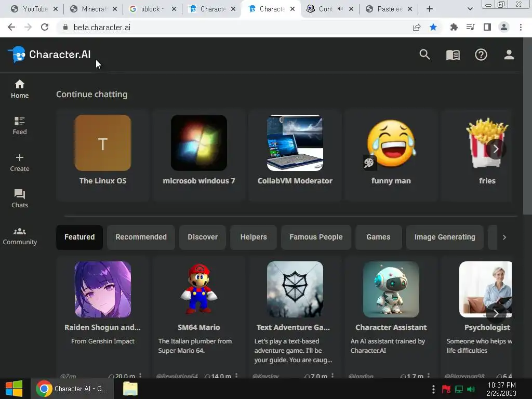Click the taskbar volume icon
532x399 pixels.
pyautogui.click(x=471, y=389)
